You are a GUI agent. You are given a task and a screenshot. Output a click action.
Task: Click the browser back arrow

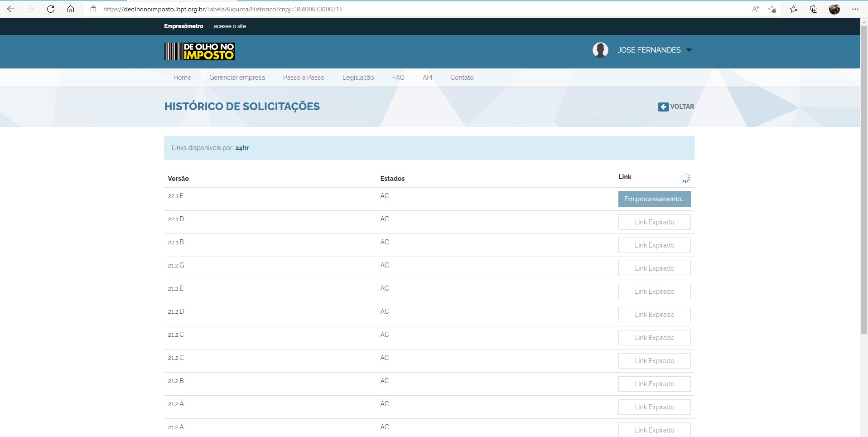(x=11, y=9)
